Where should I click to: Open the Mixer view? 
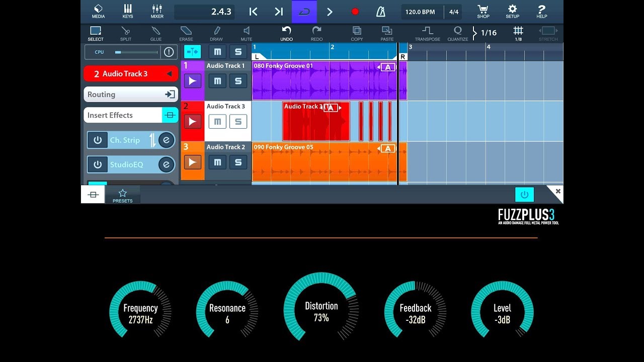157,11
